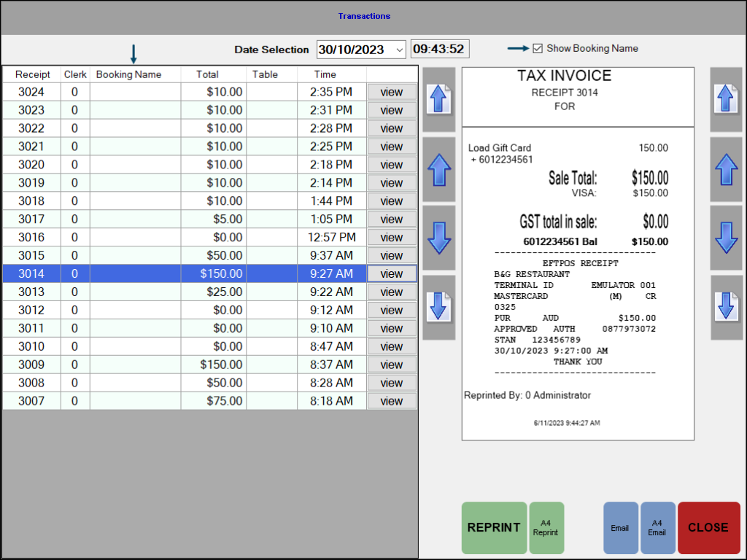Select receipt number 3017 cell
This screenshot has width=747, height=560.
coord(31,219)
